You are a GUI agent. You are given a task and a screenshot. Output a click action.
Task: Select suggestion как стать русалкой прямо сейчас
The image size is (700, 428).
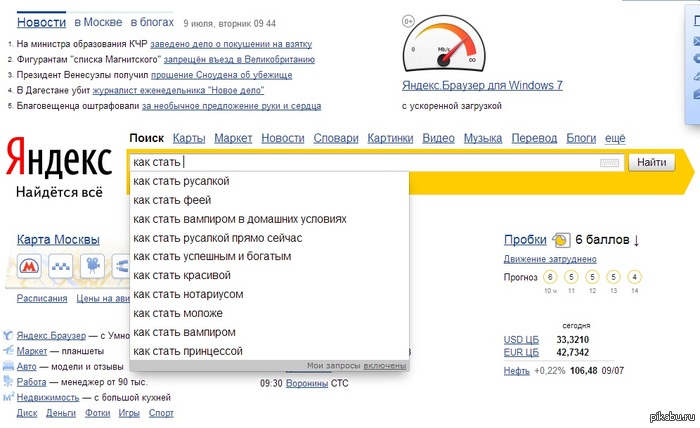point(269,238)
